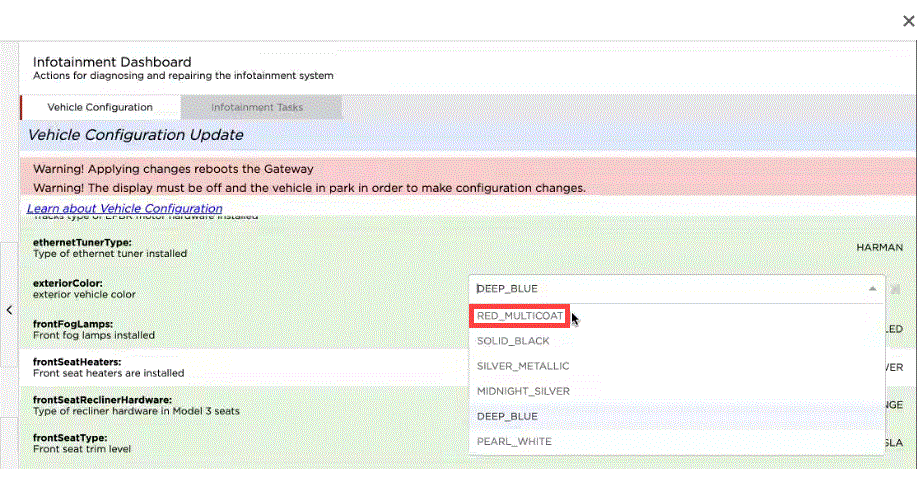Viewport: 917px width, 501px height.
Task: Select the MIDNIGHT_SILVER option
Action: 523,391
